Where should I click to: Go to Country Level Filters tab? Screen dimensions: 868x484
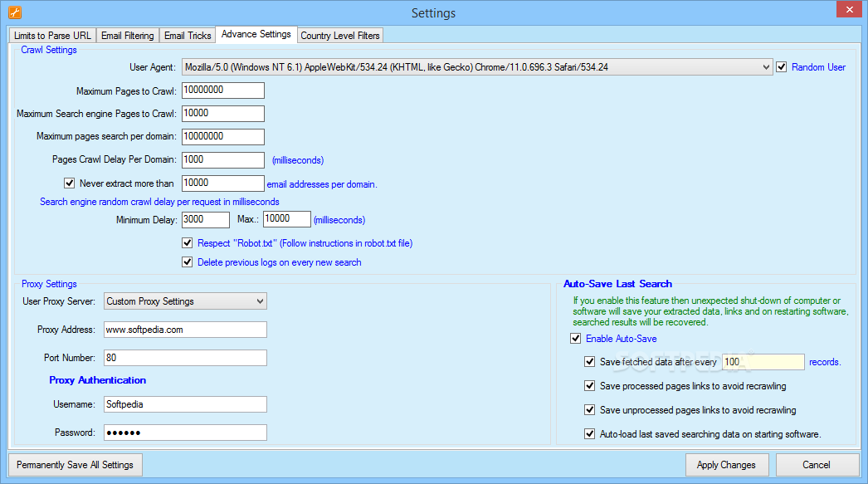point(340,36)
